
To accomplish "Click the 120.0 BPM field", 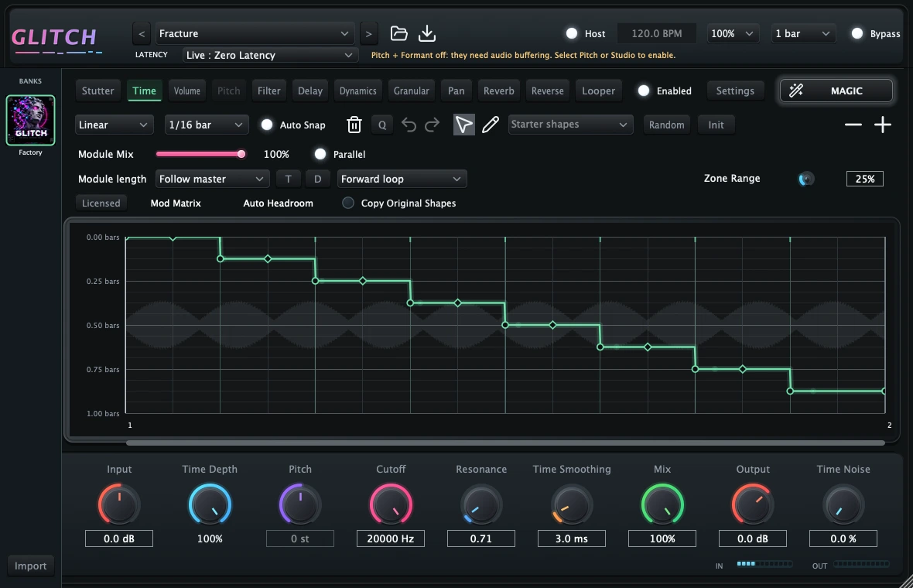I will (657, 34).
